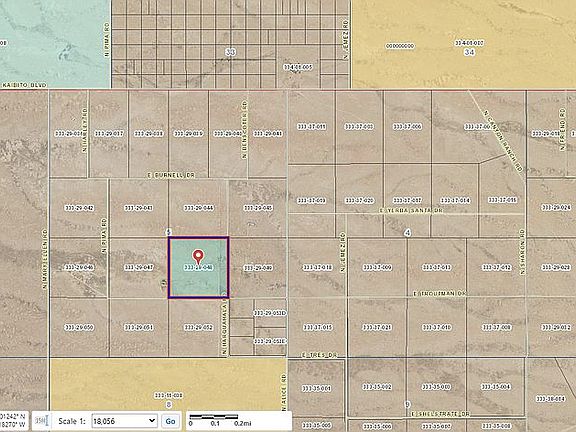Image resolution: width=576 pixels, height=432 pixels.
Task: Click parcel label 333-29-049
Action: click(x=258, y=268)
